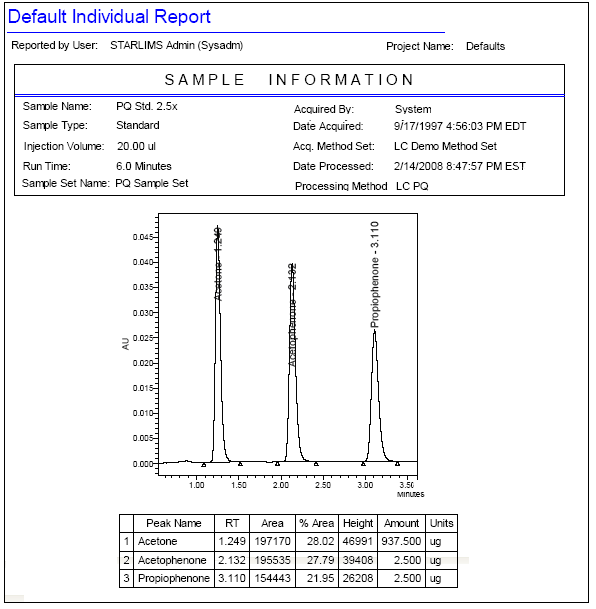
Task: Click the 'SAMPLE INFORMATION' header
Action: pyautogui.click(x=289, y=80)
